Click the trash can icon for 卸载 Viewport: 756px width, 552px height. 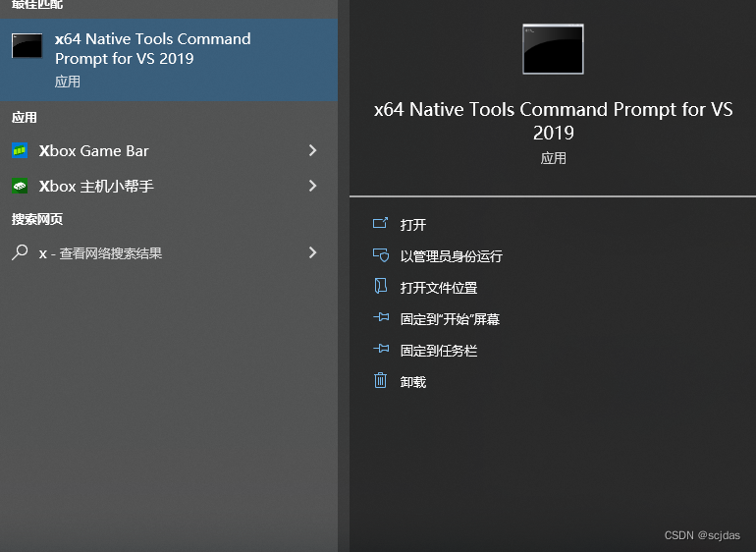(380, 380)
